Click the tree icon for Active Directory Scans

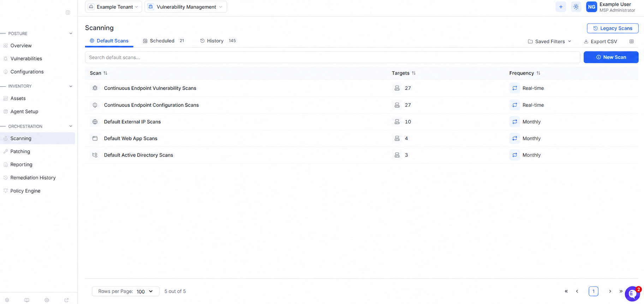(95, 155)
